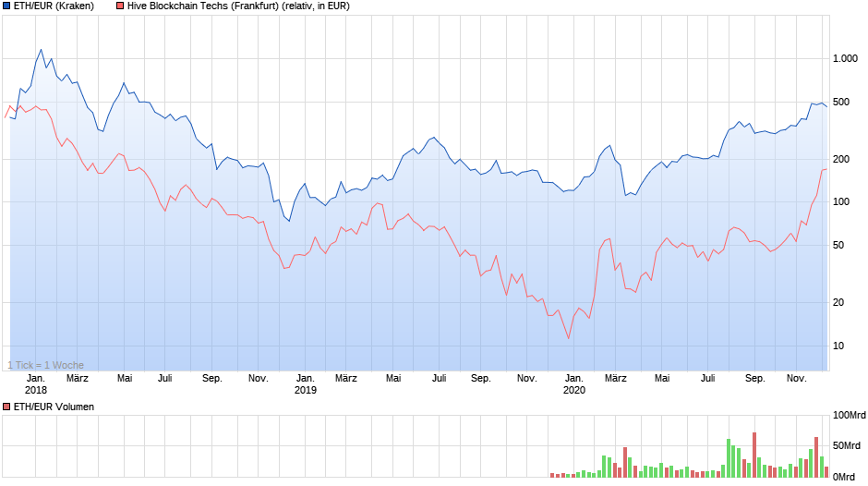868x486 pixels.
Task: Click the 0Mrd volume axis label
Action: (x=845, y=477)
